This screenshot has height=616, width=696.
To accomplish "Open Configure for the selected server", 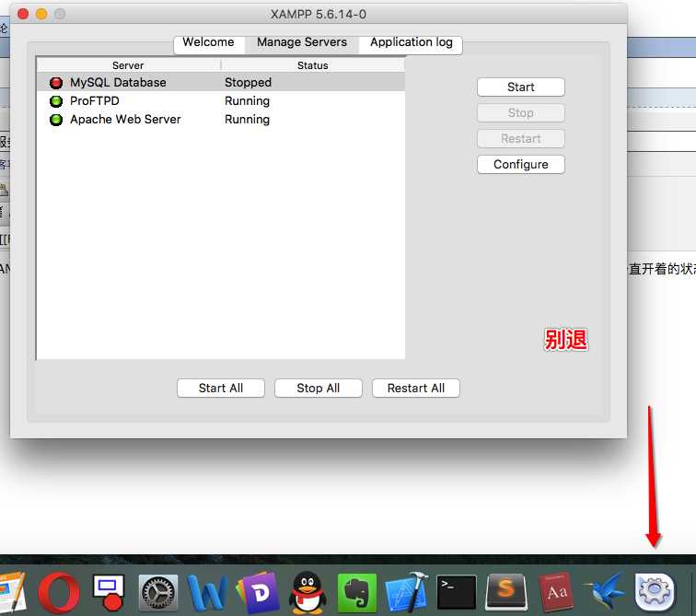I will pos(521,164).
